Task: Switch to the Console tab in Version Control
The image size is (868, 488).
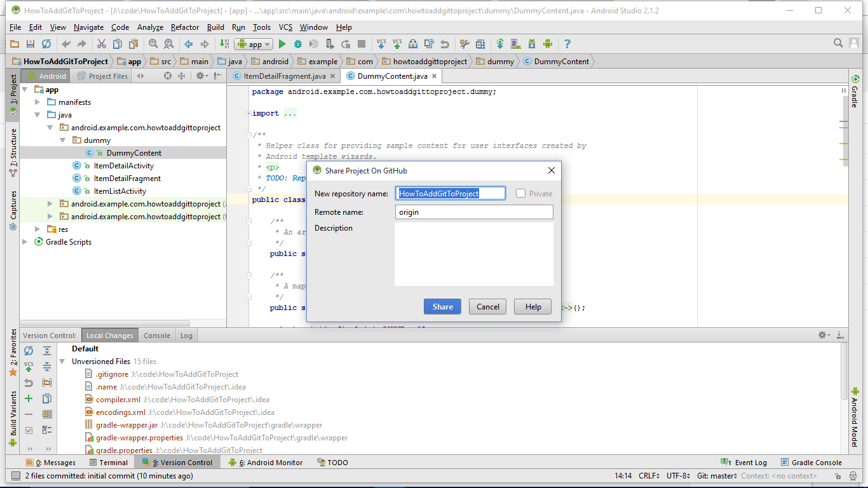Action: point(156,335)
